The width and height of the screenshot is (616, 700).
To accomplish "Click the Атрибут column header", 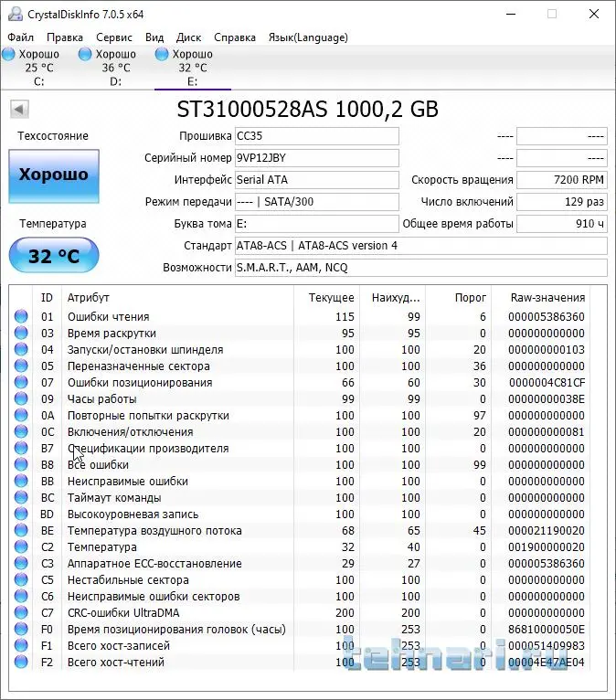I will click(177, 298).
